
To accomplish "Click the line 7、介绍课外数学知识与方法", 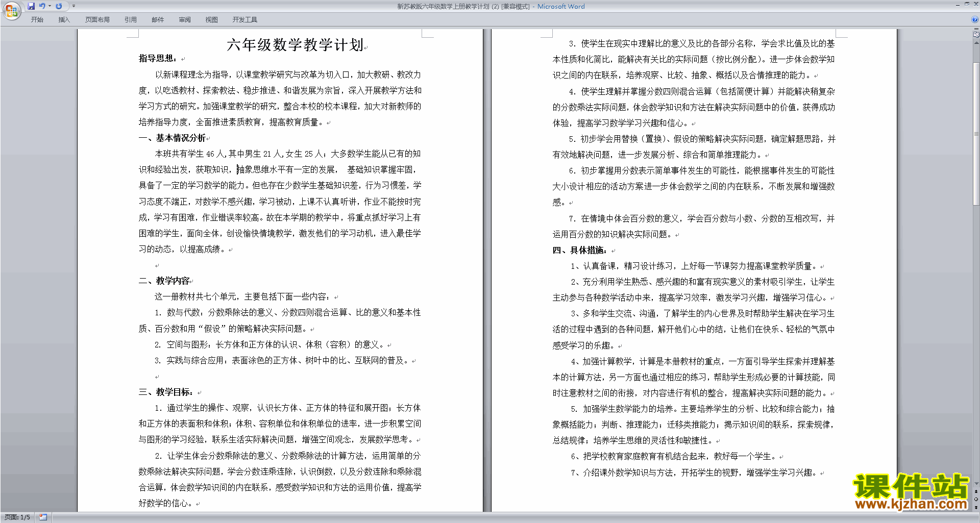I will coord(694,473).
